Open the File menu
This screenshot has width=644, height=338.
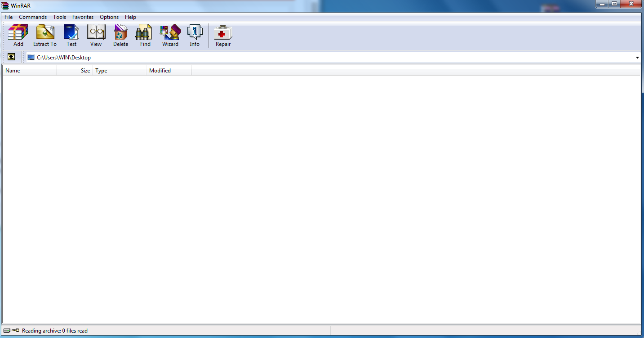tap(9, 17)
